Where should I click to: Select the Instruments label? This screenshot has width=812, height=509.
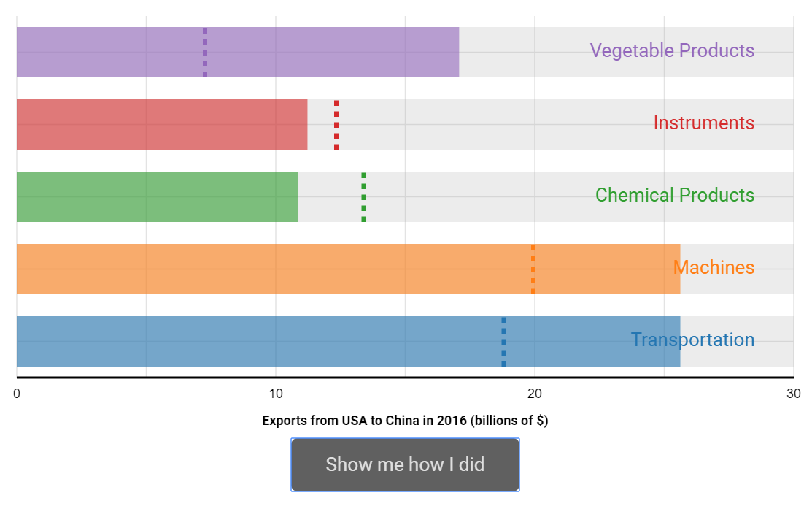point(704,123)
